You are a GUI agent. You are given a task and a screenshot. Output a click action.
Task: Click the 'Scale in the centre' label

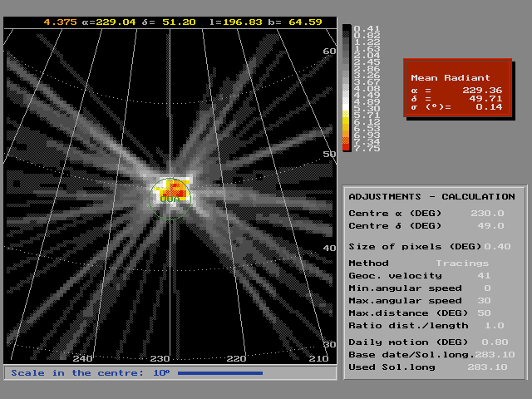pos(77,373)
